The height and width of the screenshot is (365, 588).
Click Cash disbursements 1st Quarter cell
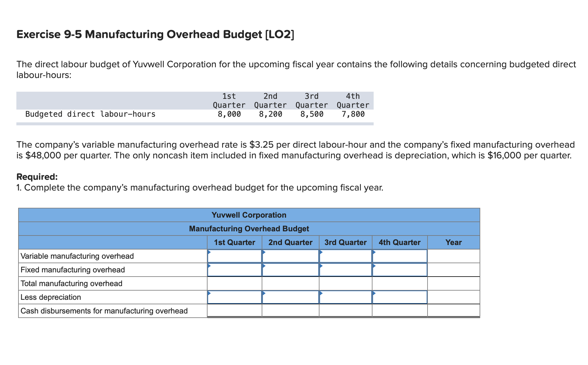click(x=235, y=311)
